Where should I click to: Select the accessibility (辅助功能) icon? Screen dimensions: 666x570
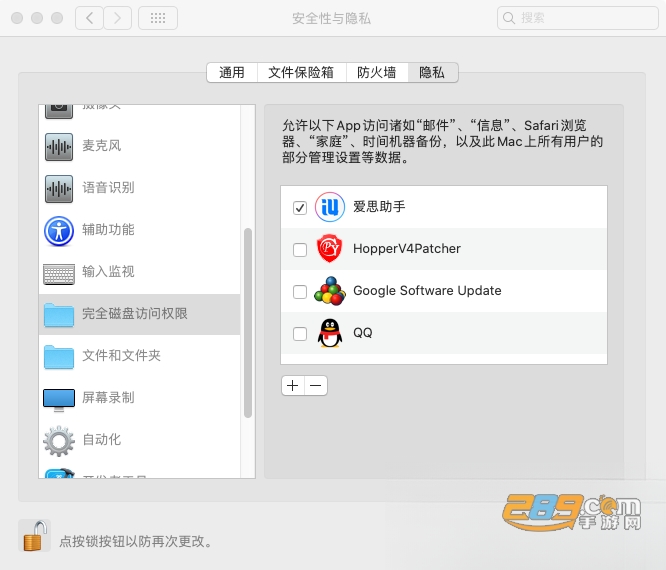pos(59,231)
